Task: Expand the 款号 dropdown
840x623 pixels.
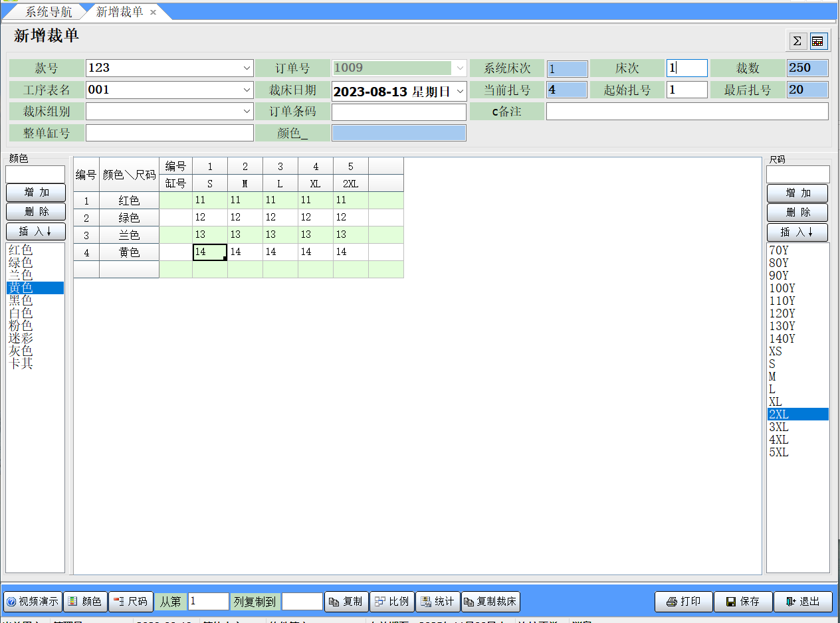Action: coord(247,68)
